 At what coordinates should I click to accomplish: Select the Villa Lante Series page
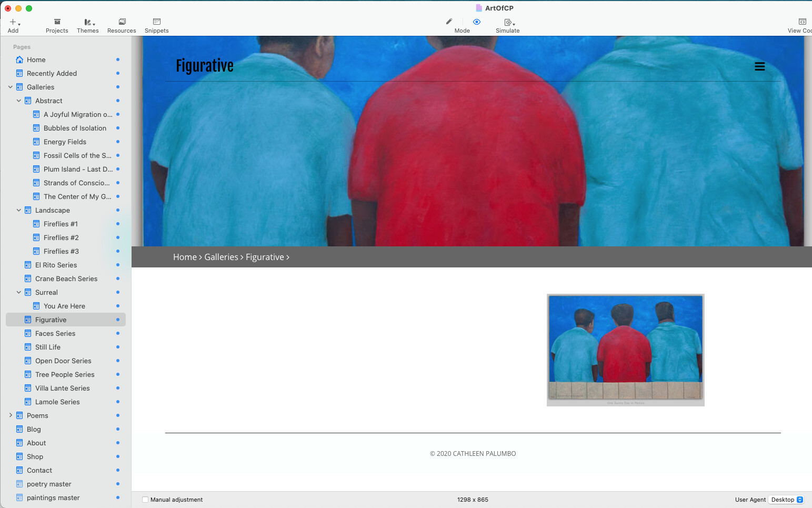pyautogui.click(x=63, y=388)
